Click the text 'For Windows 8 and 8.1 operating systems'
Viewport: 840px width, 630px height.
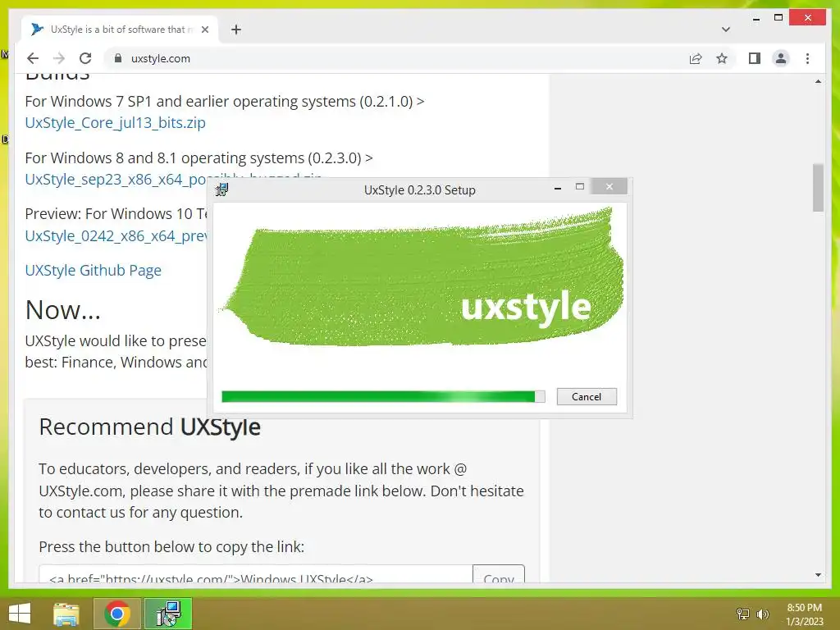tap(164, 158)
